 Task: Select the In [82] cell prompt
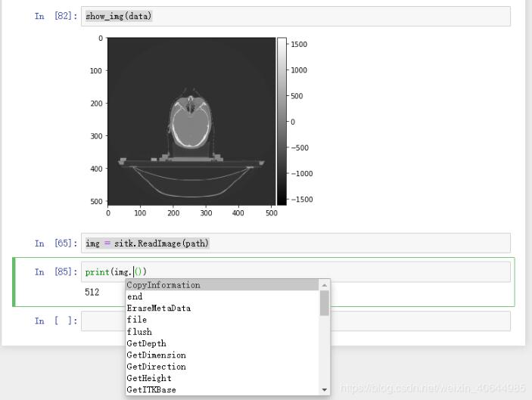coord(56,16)
